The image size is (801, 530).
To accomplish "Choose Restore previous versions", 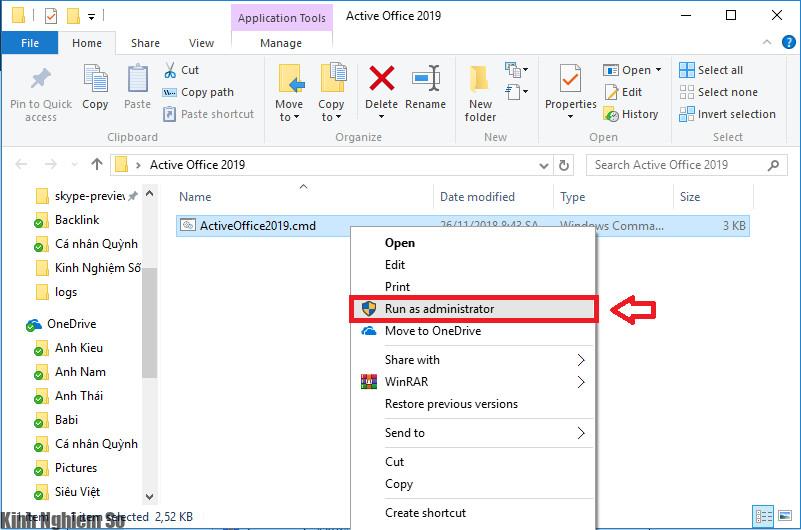I will pos(472,404).
